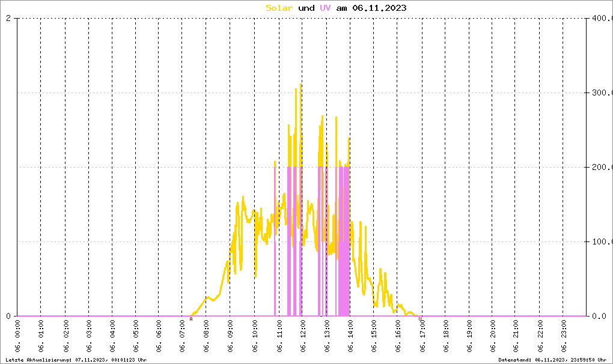Viewport: 613px width, 364px height.
Task: Click the date "06.11.2023" in the title
Action: point(379,8)
